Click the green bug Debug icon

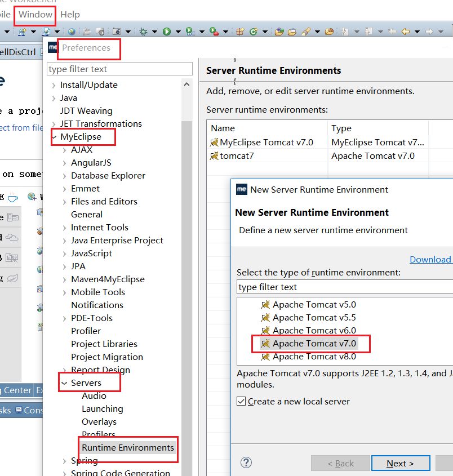coord(143,32)
